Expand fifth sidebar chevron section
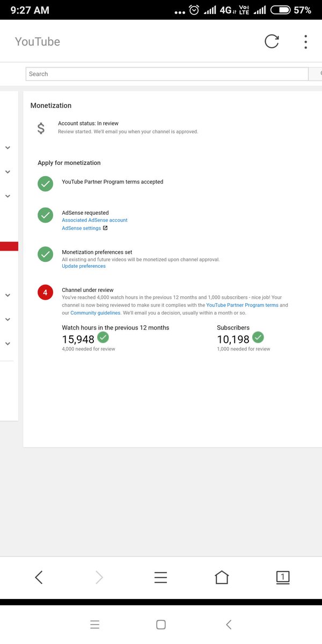322x644 pixels. pyautogui.click(x=8, y=319)
